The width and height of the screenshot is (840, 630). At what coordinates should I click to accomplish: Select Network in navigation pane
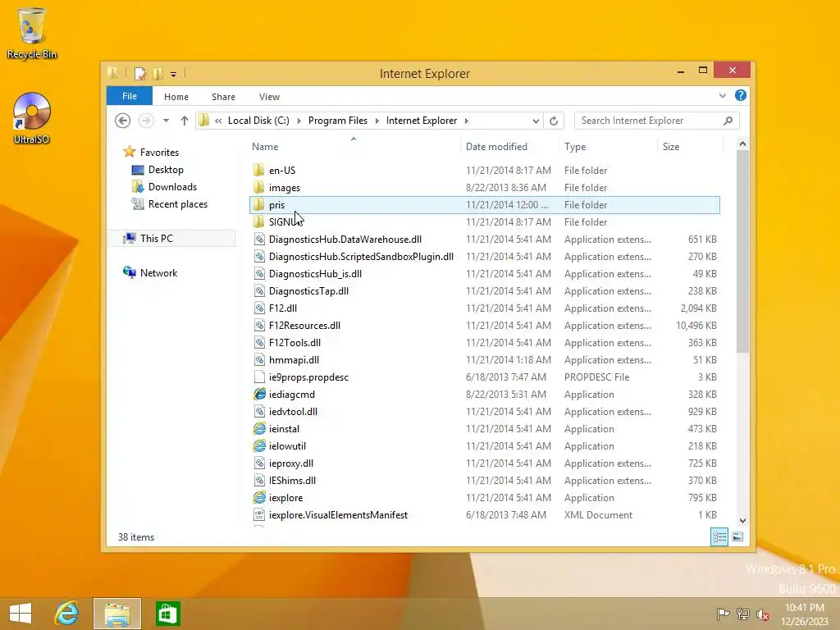tap(158, 272)
